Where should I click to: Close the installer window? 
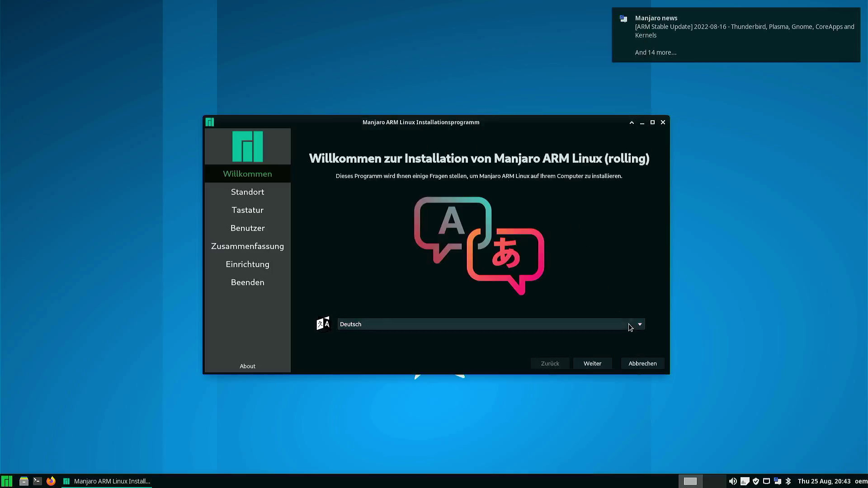click(x=663, y=122)
